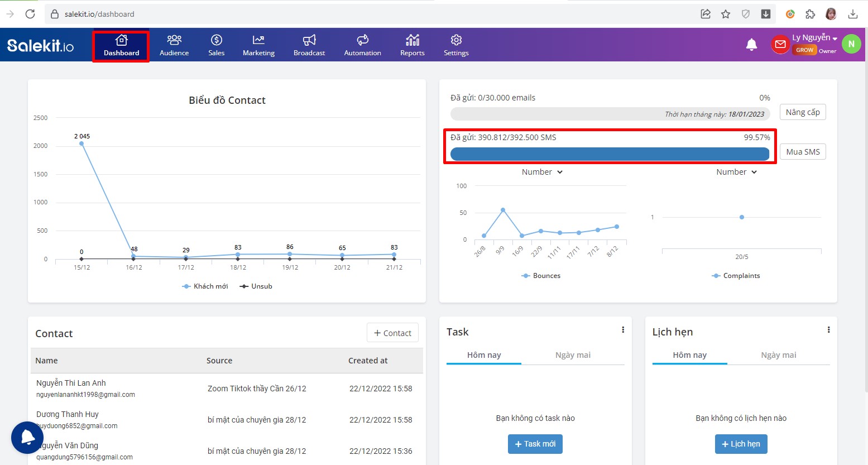Screen dimensions: 868x465
Task: Click email nguyenlananhkt1998@gmail.com
Action: tap(85, 395)
